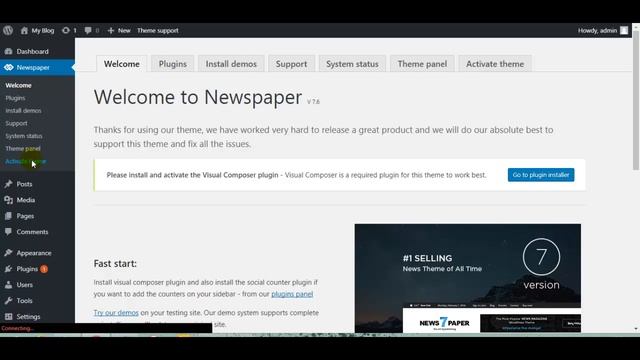Click the Plugins plug icon

tap(9, 269)
